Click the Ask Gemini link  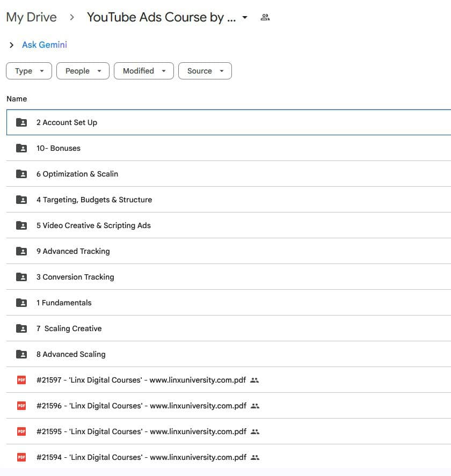point(44,45)
